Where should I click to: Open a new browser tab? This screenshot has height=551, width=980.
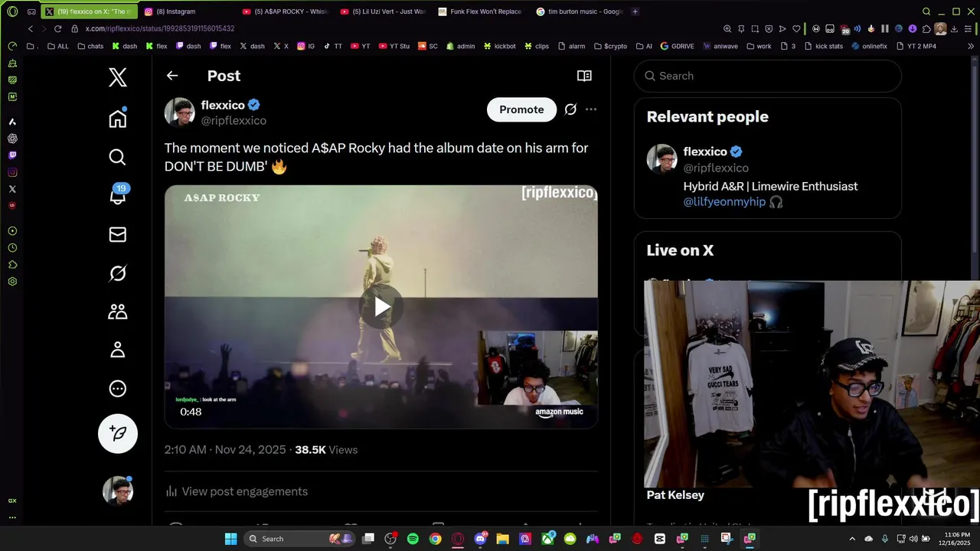coord(635,11)
